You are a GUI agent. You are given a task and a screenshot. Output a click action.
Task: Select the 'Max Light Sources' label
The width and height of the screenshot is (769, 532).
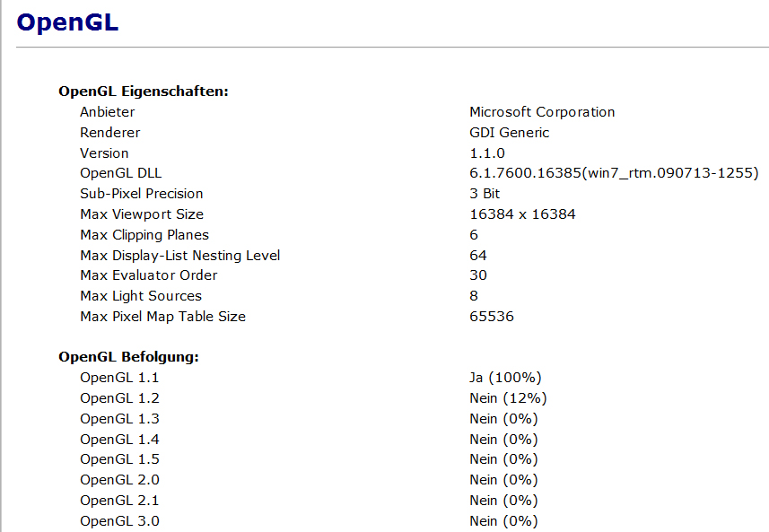tap(141, 296)
